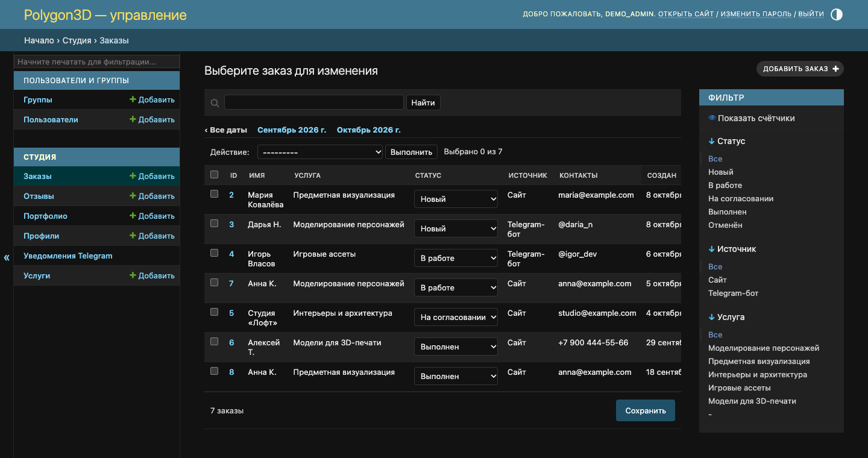Open Услуги section in sidebar
The image size is (868, 458).
point(37,276)
